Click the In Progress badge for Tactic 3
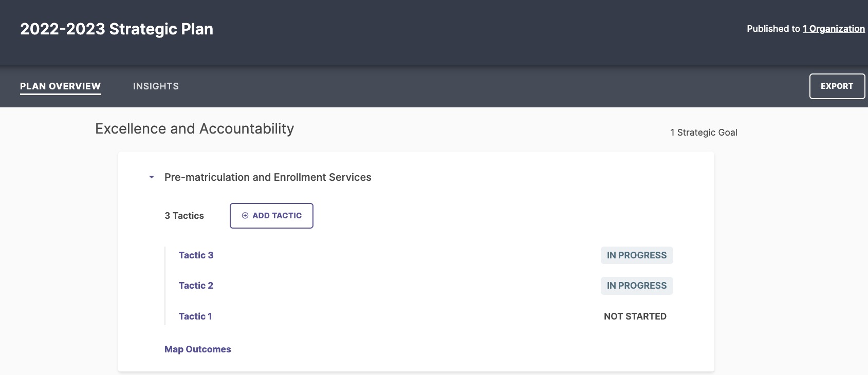The height and width of the screenshot is (375, 868). 637,255
